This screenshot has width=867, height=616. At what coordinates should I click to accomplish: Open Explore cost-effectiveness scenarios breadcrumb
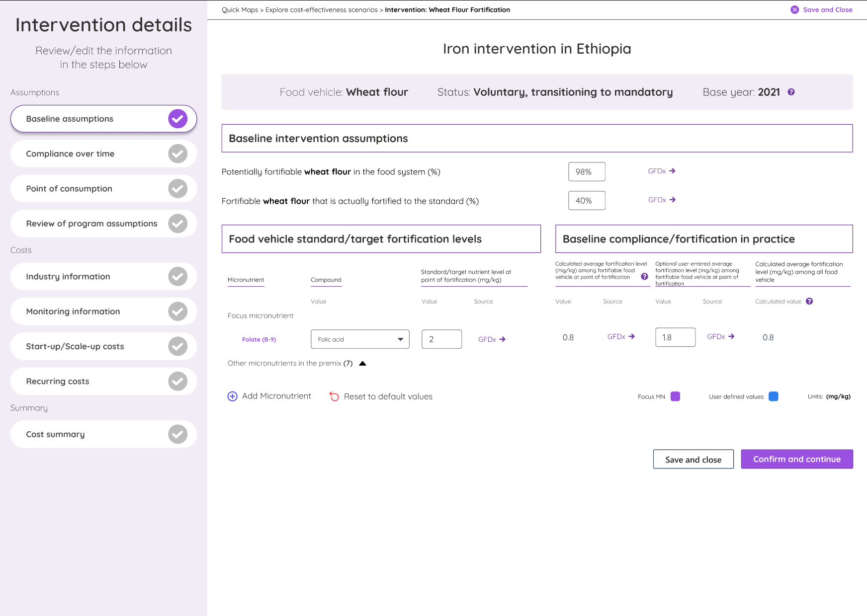point(321,9)
